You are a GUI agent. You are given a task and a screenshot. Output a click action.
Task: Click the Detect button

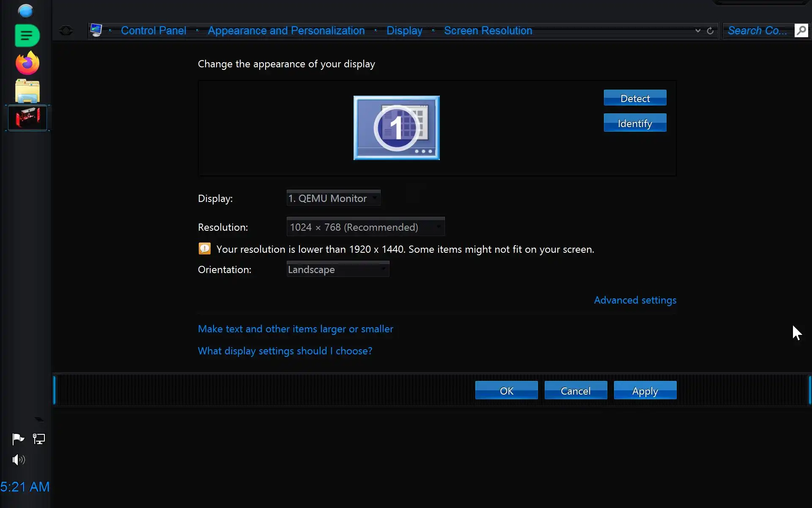pyautogui.click(x=635, y=98)
